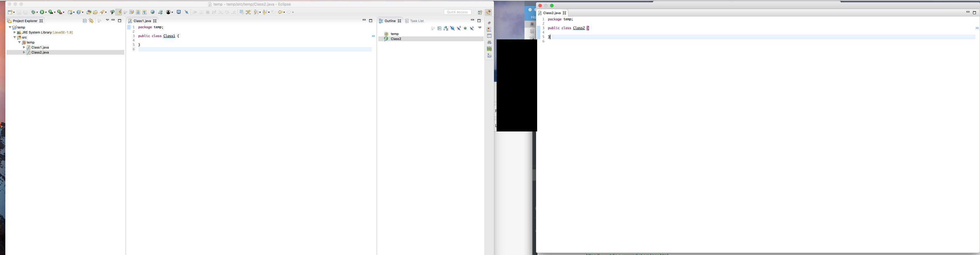The width and height of the screenshot is (980, 255).
Task: Click the Previous Annotation up-arrow icon
Action: click(x=265, y=12)
